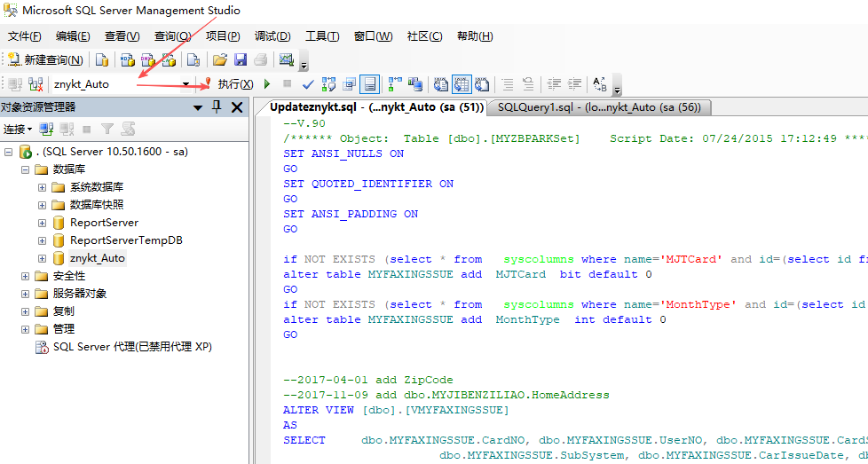Click the Parse checkmark icon
868x464 pixels.
pos(308,84)
